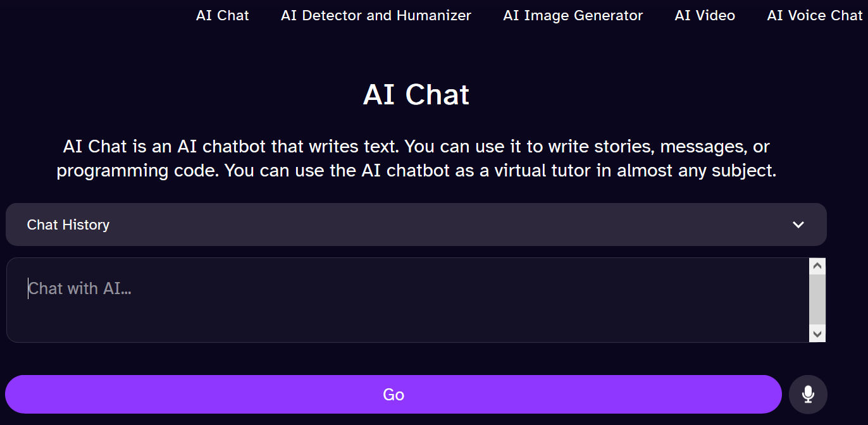The width and height of the screenshot is (868, 425).
Task: Navigate to the AI Video page
Action: (705, 15)
